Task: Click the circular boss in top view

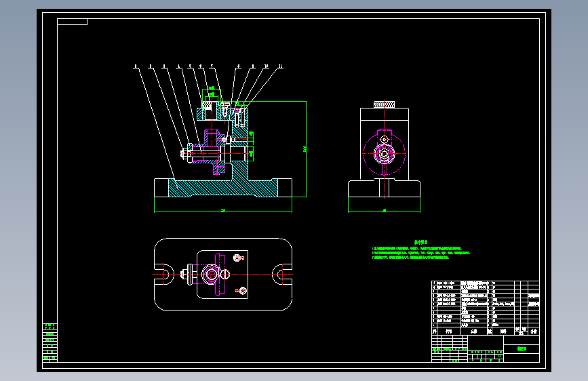Action: (x=211, y=274)
